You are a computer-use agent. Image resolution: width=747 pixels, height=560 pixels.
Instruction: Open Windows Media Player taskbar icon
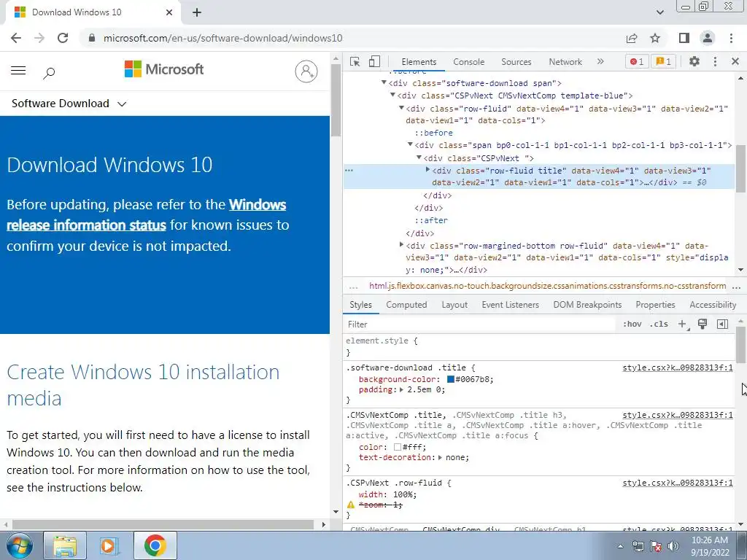click(x=108, y=545)
